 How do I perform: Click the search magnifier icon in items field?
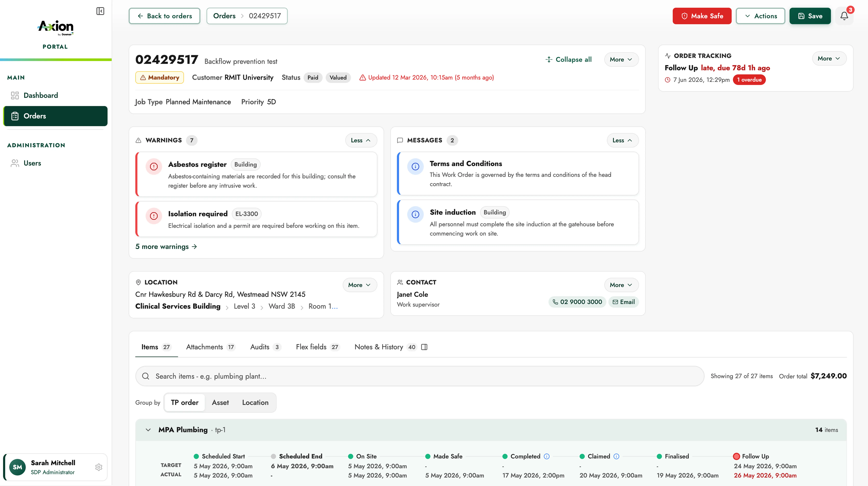[146, 376]
